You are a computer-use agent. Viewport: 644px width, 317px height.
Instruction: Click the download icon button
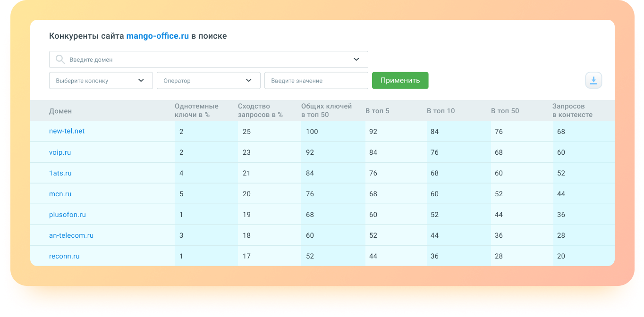coord(593,80)
